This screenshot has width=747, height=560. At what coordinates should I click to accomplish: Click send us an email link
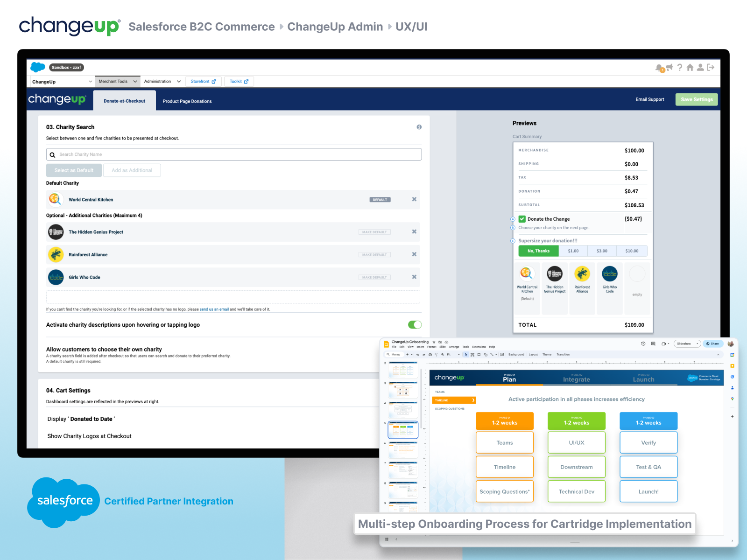pos(214,309)
